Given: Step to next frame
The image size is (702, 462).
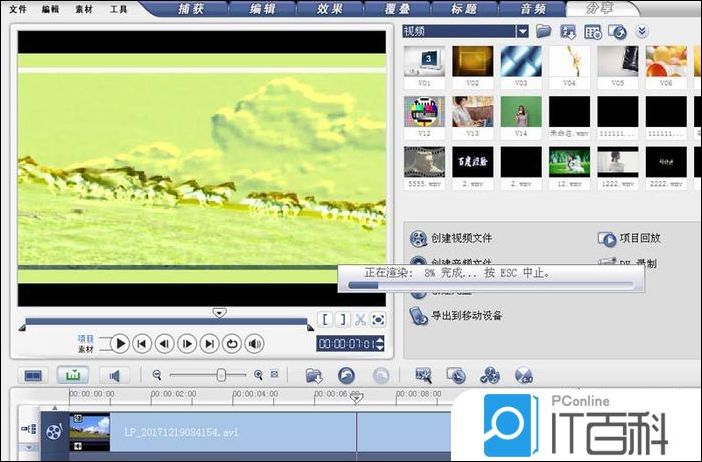Looking at the screenshot, I should (x=187, y=344).
